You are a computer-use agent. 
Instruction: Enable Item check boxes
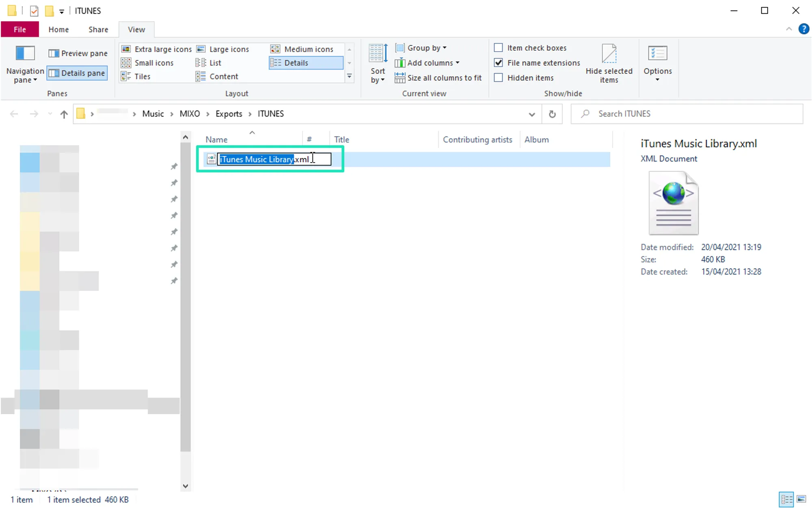click(498, 48)
